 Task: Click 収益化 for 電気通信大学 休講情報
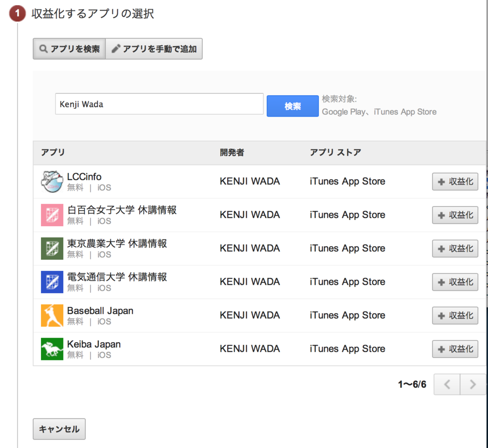tap(455, 282)
